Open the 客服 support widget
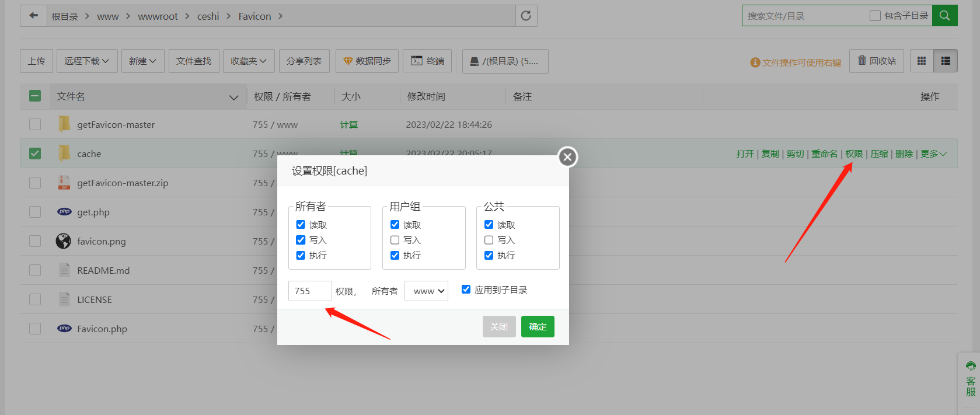The image size is (980, 415). point(970,379)
